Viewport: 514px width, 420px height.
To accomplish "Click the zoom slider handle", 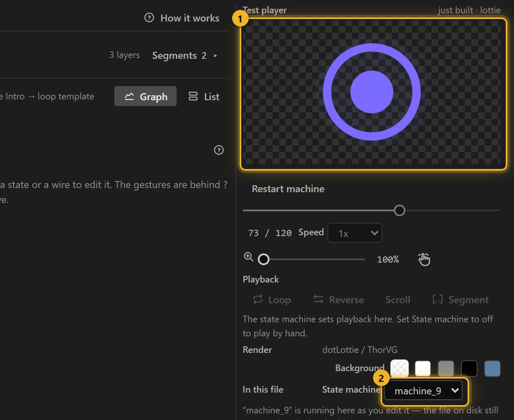I will click(264, 259).
